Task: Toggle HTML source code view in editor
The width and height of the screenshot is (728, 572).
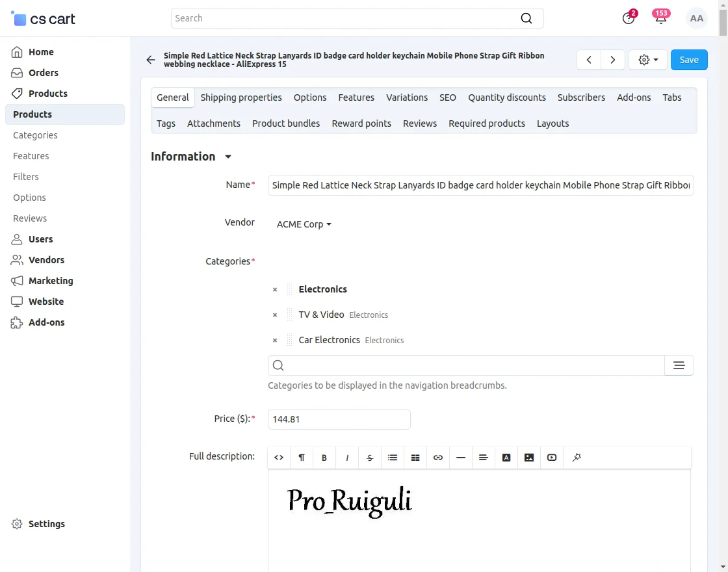Action: (279, 458)
